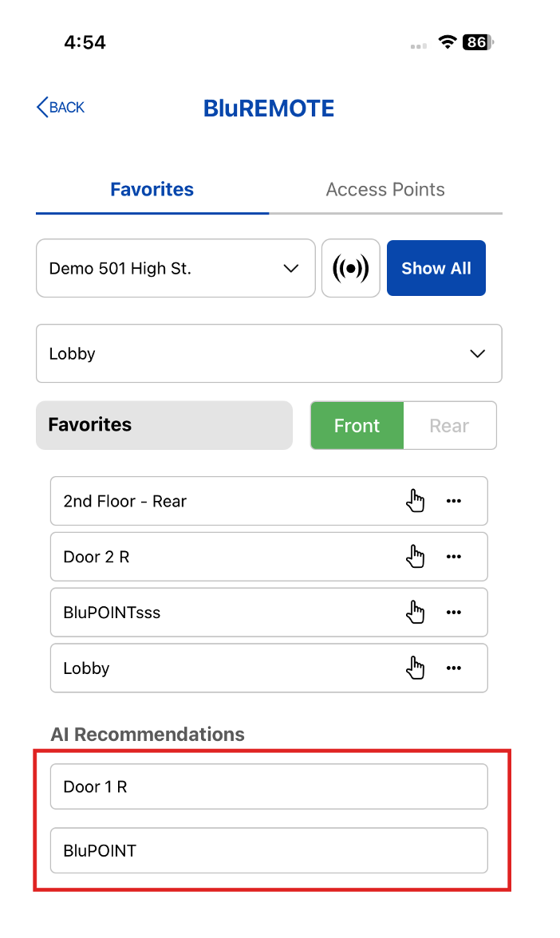The height and width of the screenshot is (938, 560).
Task: Open more options for BluPOINTsss
Action: [x=454, y=613]
